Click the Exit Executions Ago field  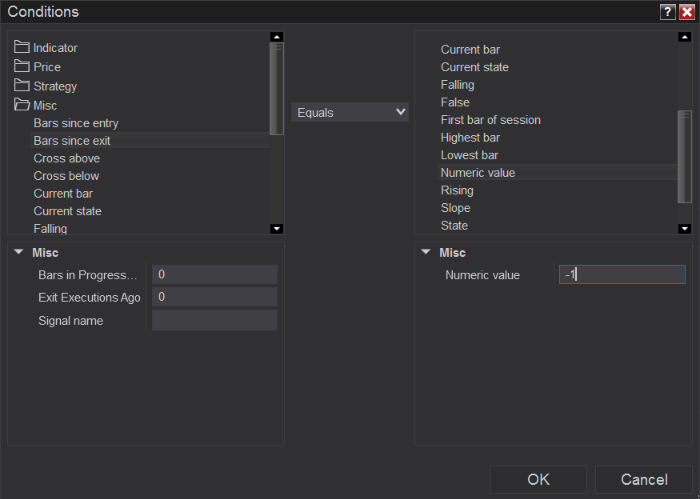pos(214,297)
